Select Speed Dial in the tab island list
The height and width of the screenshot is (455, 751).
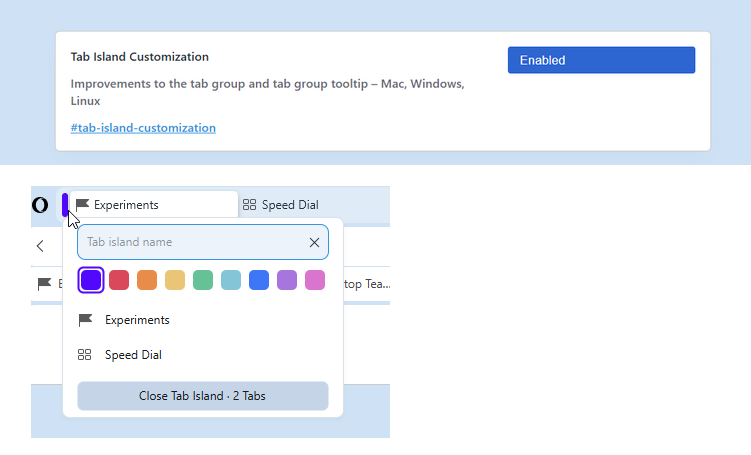click(133, 355)
